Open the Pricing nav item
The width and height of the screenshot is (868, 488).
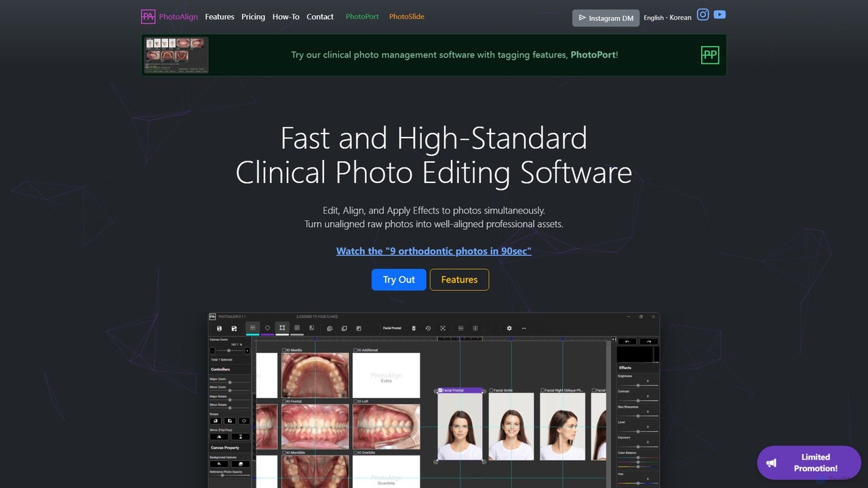pos(253,16)
